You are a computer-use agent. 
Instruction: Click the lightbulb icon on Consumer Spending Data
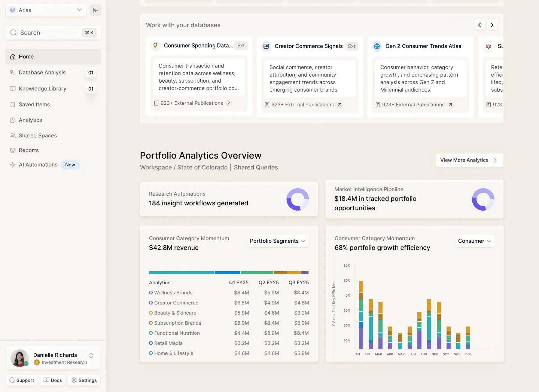(x=155, y=46)
